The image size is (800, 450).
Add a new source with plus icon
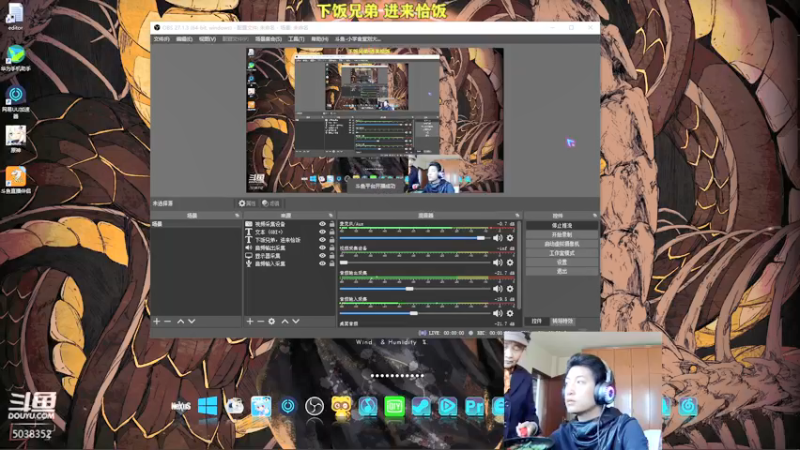click(x=250, y=321)
